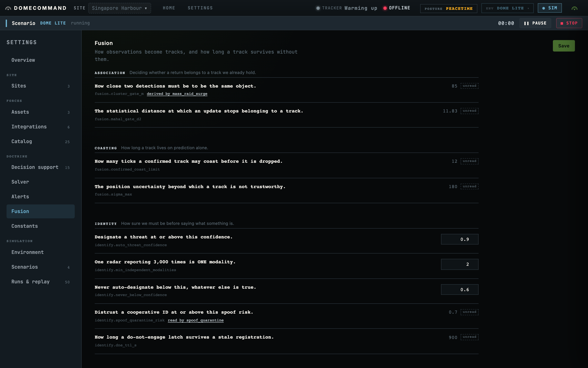Viewport: 588px width, 368px height.
Task: Click the scenario timer 00:00
Action: [506, 23]
